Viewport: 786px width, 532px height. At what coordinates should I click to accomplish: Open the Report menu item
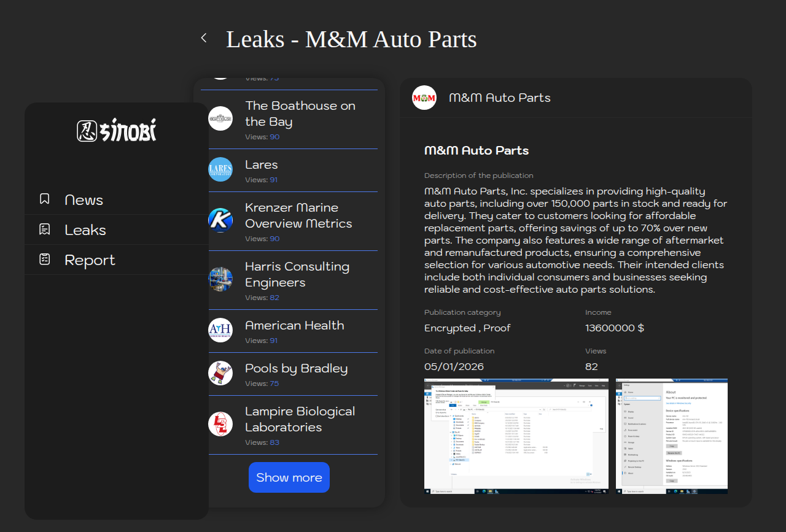[90, 260]
